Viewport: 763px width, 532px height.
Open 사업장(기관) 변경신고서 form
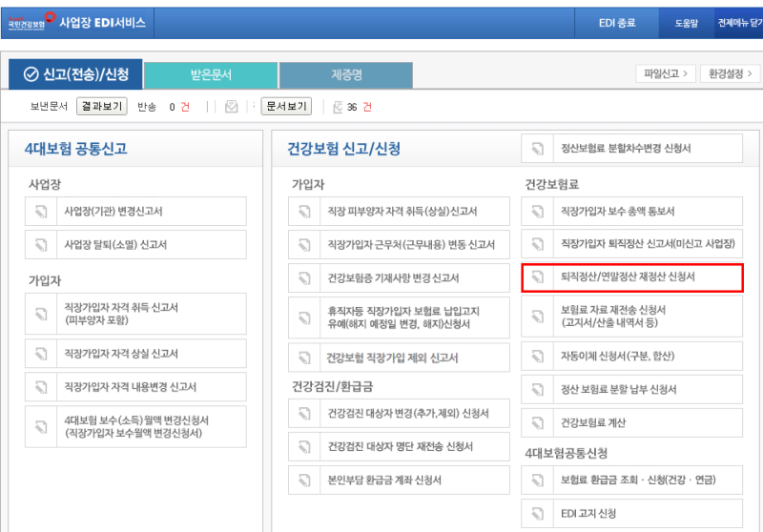[x=135, y=211]
